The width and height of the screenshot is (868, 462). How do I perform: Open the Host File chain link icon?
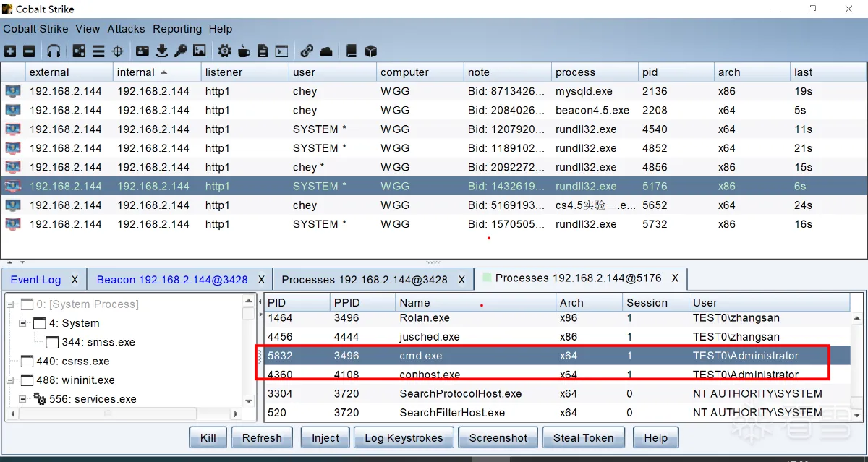(307, 51)
